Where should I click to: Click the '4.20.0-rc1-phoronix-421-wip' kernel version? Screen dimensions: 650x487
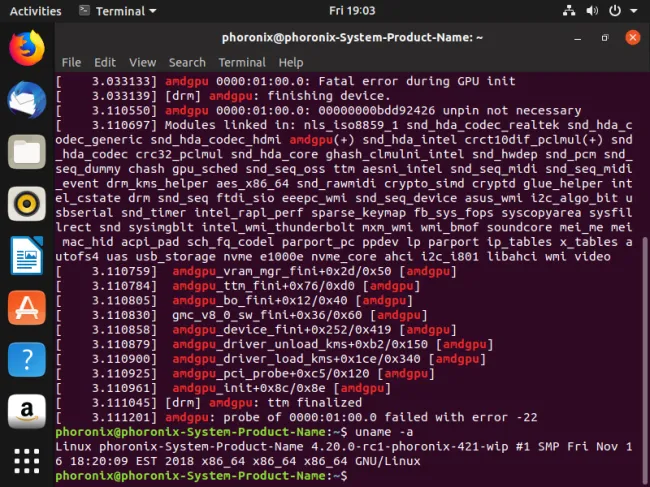(410, 447)
